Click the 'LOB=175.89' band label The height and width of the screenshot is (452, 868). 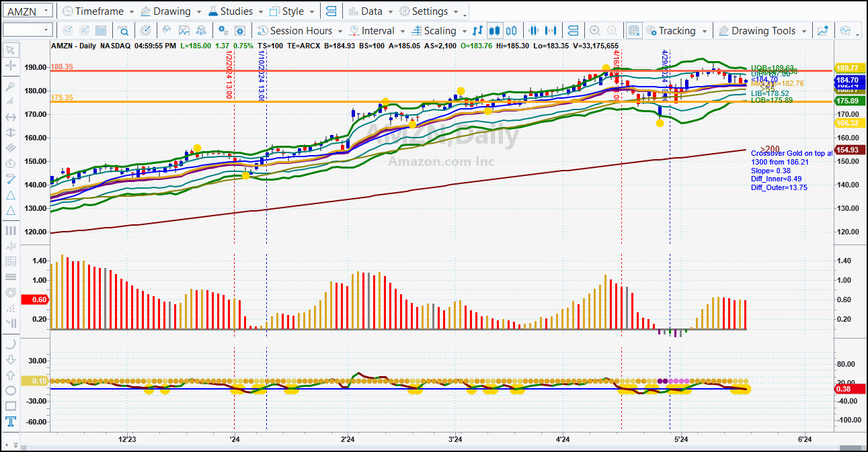(772, 100)
